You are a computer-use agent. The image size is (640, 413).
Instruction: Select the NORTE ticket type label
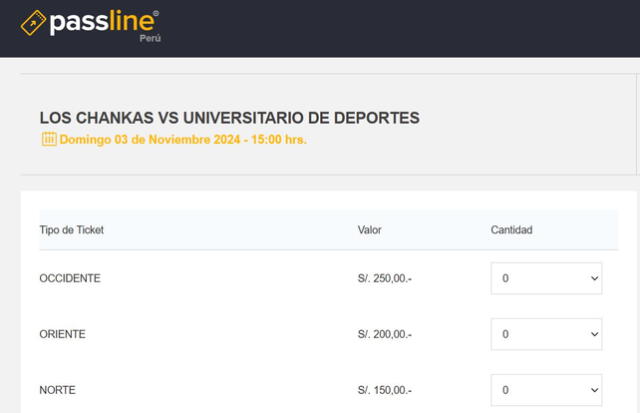click(57, 389)
